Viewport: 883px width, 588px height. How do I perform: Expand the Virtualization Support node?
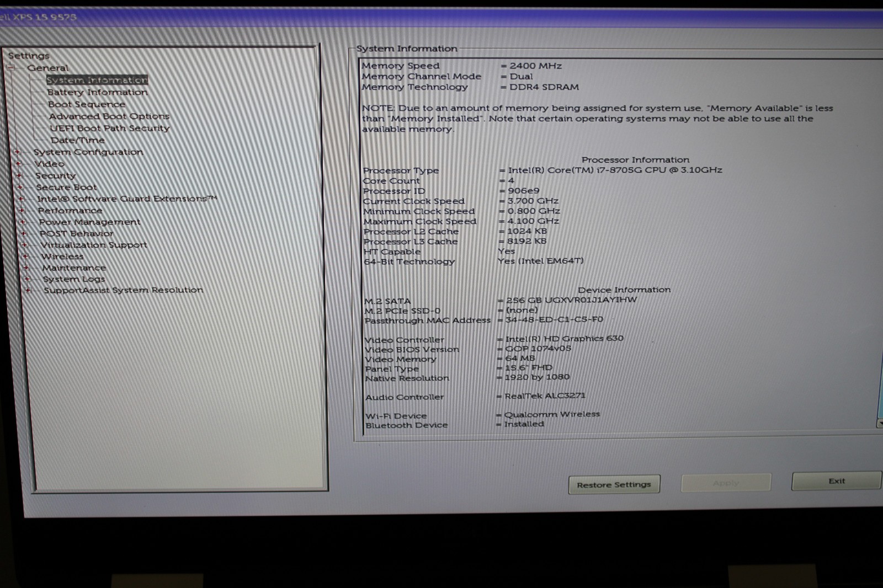tap(24, 244)
